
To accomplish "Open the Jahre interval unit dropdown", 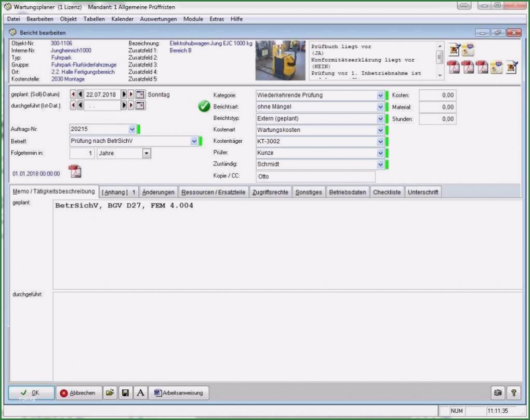I will point(146,154).
